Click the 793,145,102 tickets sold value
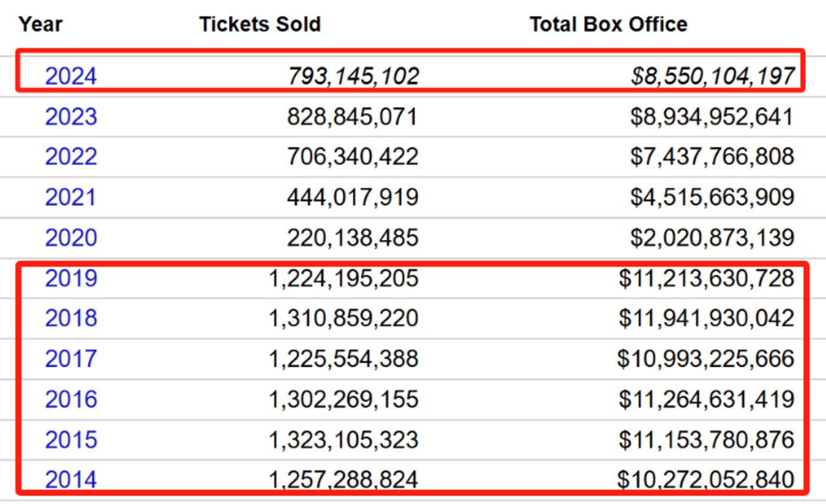Screen dimensions: 826x504 point(353,77)
